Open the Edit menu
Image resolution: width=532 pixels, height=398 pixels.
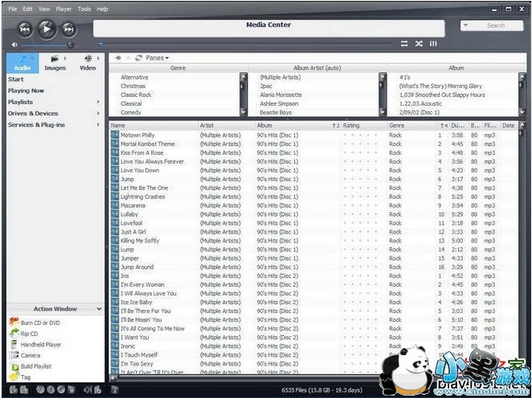[x=28, y=10]
